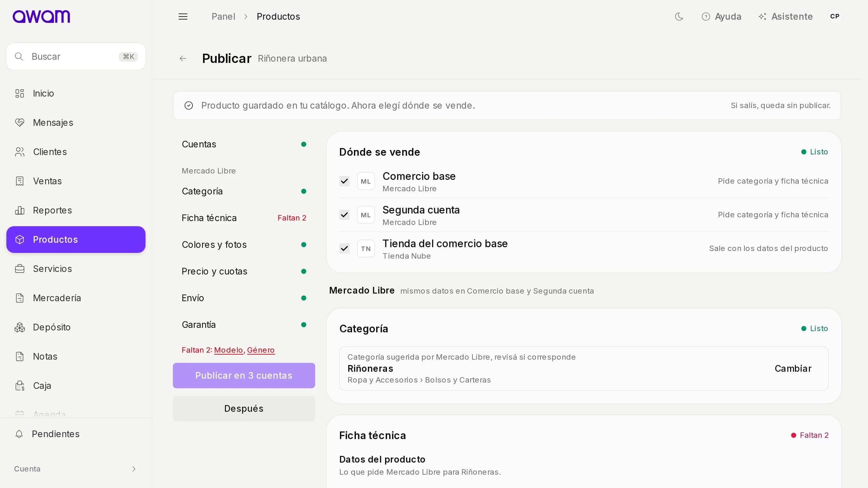Viewport: 868px width, 488px height.
Task: Click the Inicio grid icon
Action: (20, 93)
